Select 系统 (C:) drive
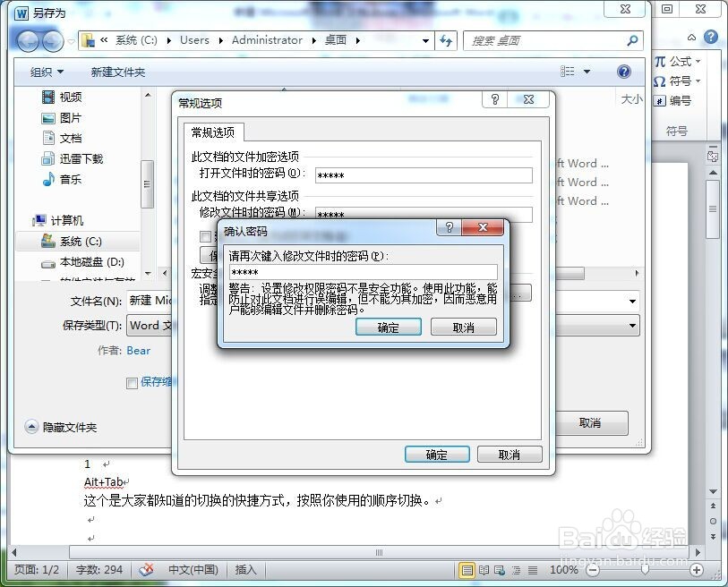728x587 pixels. tap(78, 242)
